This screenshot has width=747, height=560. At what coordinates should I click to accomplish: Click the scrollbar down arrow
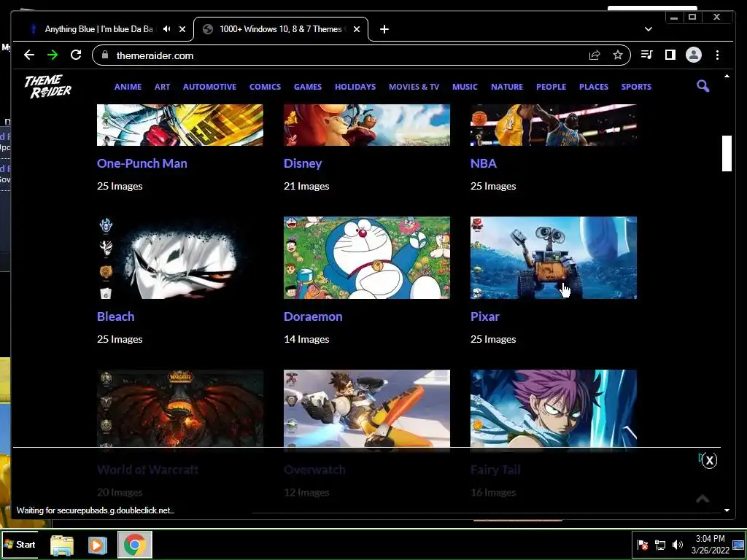click(727, 510)
